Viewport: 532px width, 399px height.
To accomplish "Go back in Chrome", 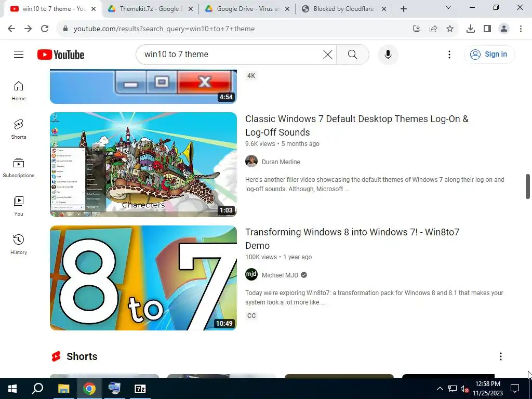I will click(11, 29).
